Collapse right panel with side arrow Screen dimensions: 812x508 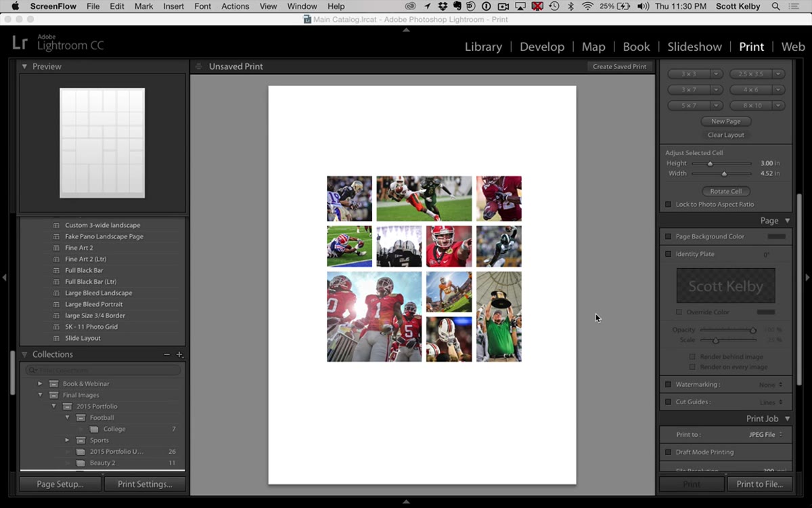807,277
